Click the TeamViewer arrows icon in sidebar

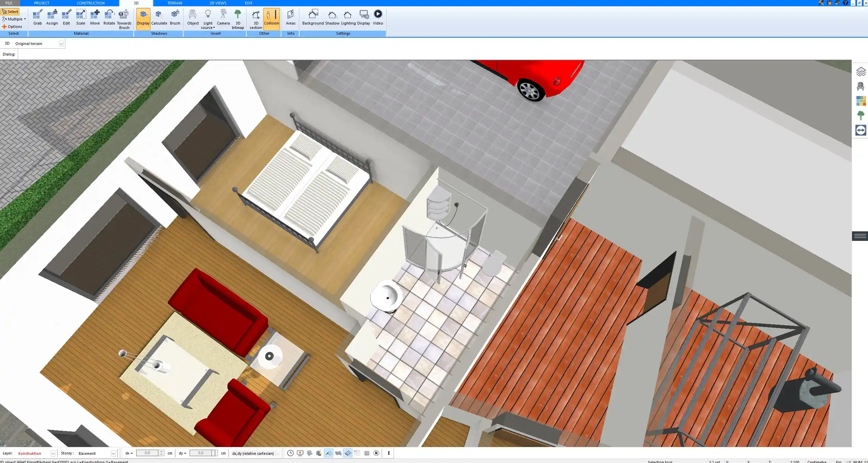[x=861, y=130]
